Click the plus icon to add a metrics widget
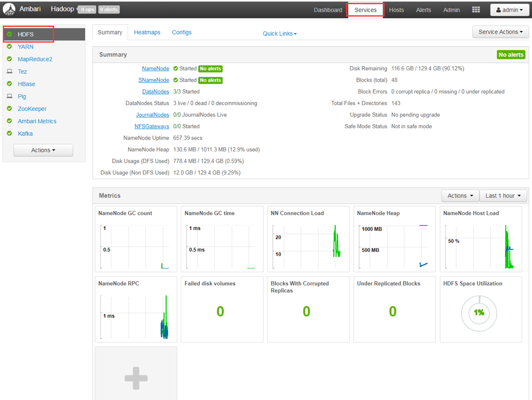532x400 pixels. point(136,378)
